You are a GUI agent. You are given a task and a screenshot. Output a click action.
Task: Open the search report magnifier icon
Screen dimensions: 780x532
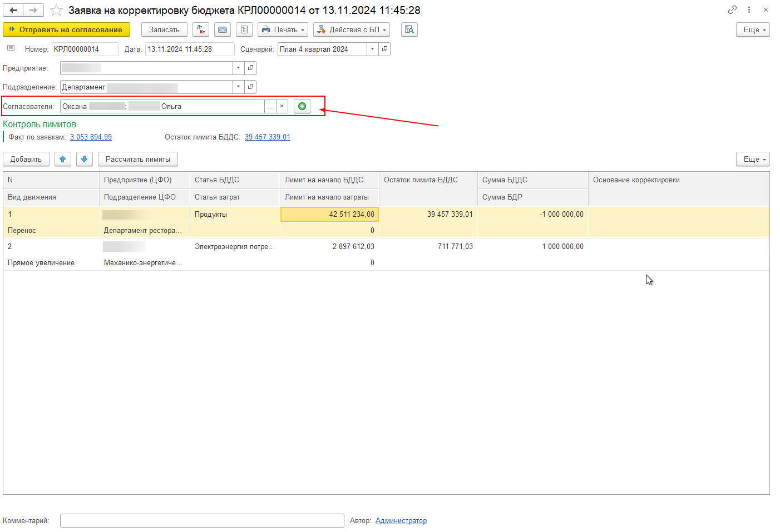[409, 29]
